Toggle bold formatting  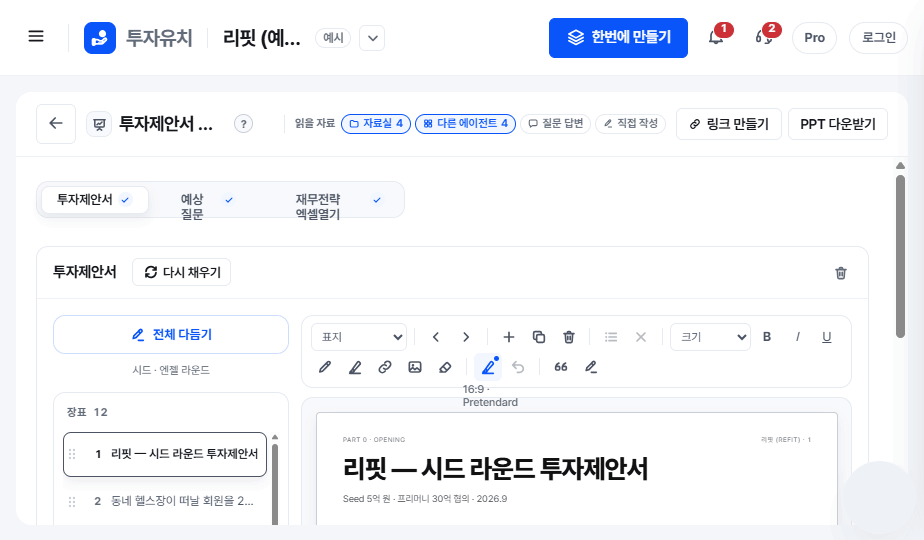click(767, 337)
